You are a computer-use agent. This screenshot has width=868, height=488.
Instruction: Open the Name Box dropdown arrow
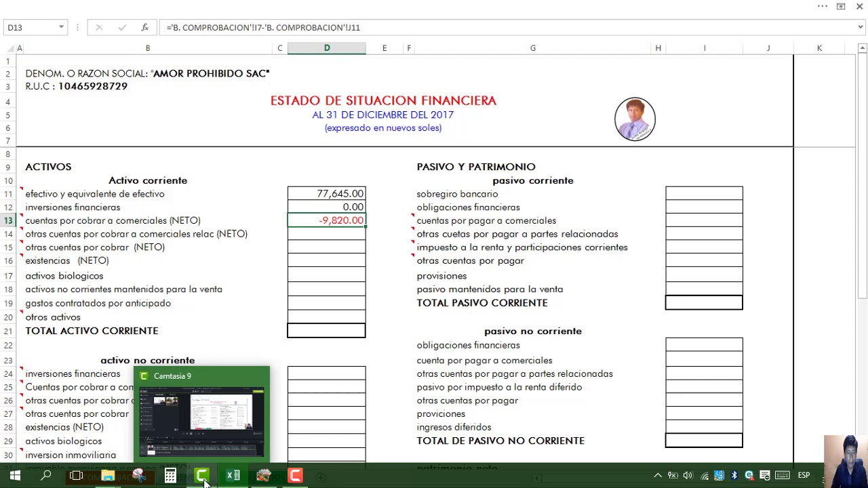point(61,28)
